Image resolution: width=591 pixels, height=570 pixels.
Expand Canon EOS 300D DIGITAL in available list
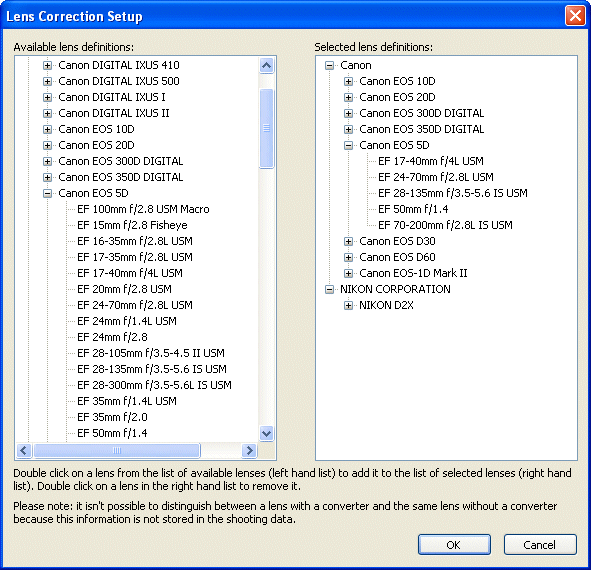47,161
